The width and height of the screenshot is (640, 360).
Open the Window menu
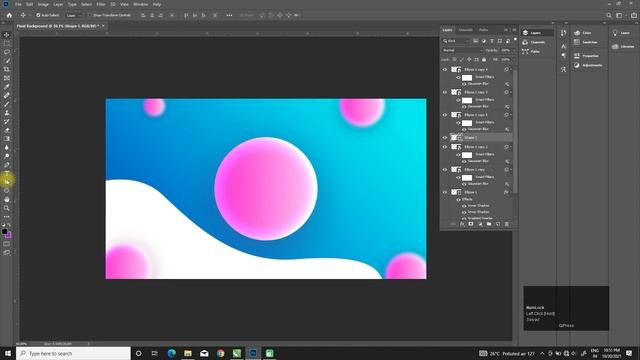click(x=141, y=4)
